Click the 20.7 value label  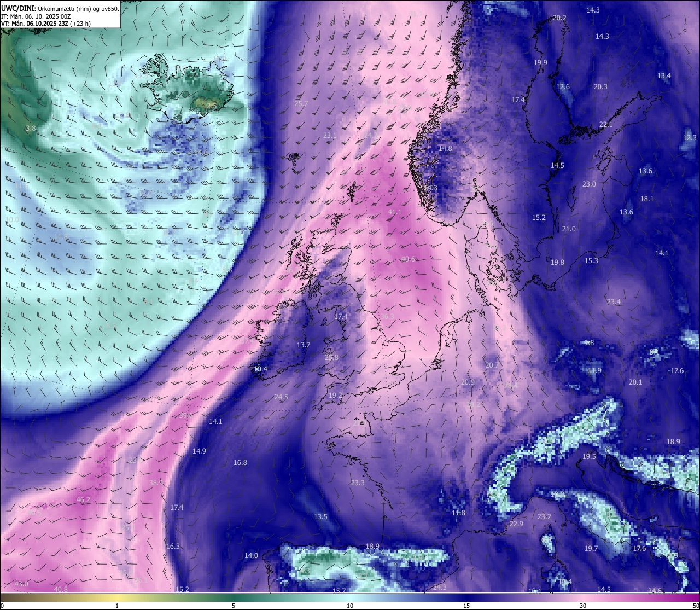click(x=492, y=365)
